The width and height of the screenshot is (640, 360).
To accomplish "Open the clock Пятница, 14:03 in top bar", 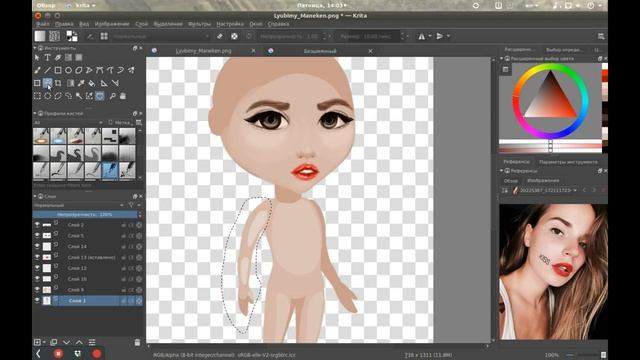I will [322, 6].
